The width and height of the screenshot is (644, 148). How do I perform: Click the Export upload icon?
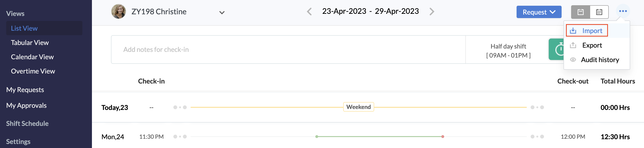pos(573,45)
